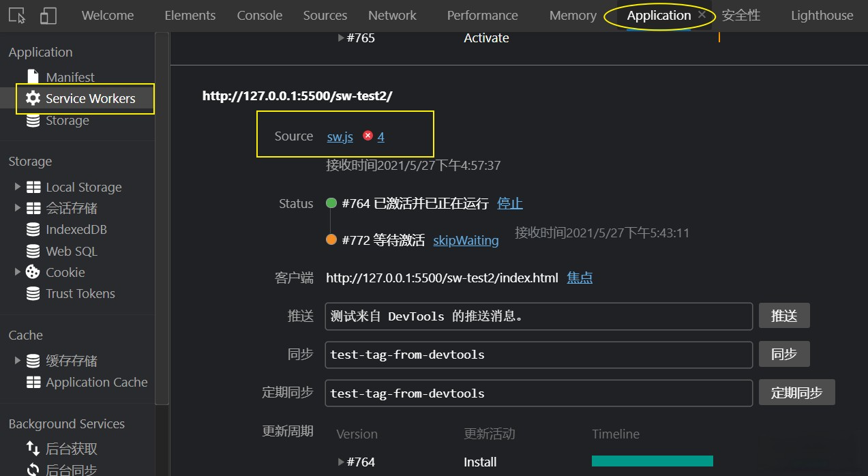868x476 pixels.
Task: Click the teal Install timeline bar
Action: click(652, 461)
